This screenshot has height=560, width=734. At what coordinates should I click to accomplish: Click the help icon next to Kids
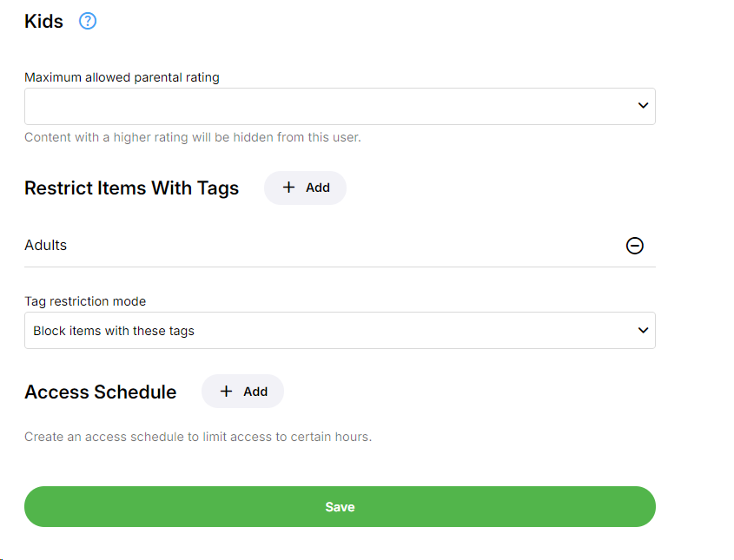point(88,22)
